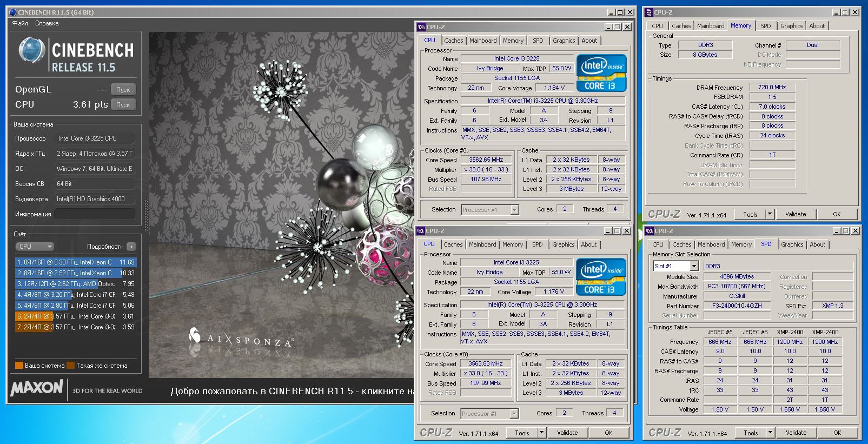Screen dimensions: 868x444
Task: Click the 720.0 MHz DRAM Frequency value
Action: pyautogui.click(x=772, y=87)
